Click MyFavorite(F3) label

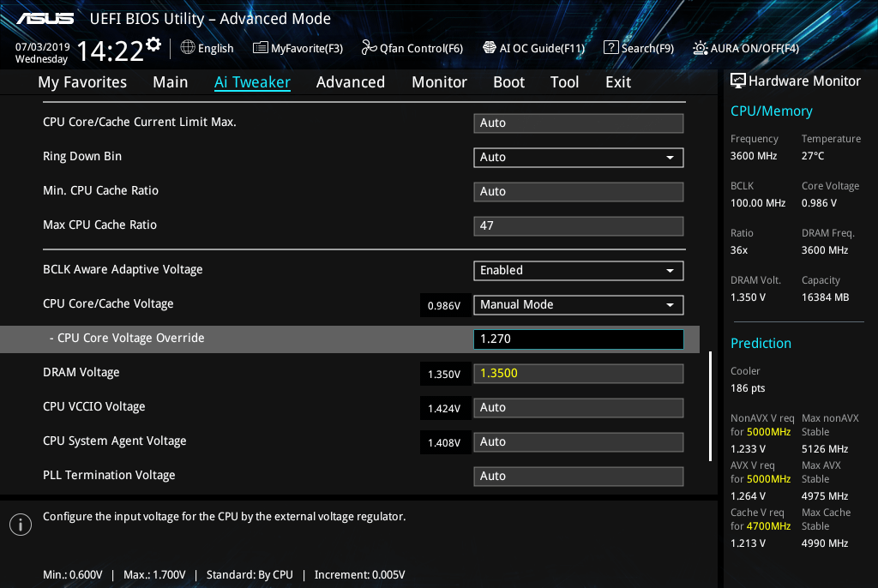(307, 48)
